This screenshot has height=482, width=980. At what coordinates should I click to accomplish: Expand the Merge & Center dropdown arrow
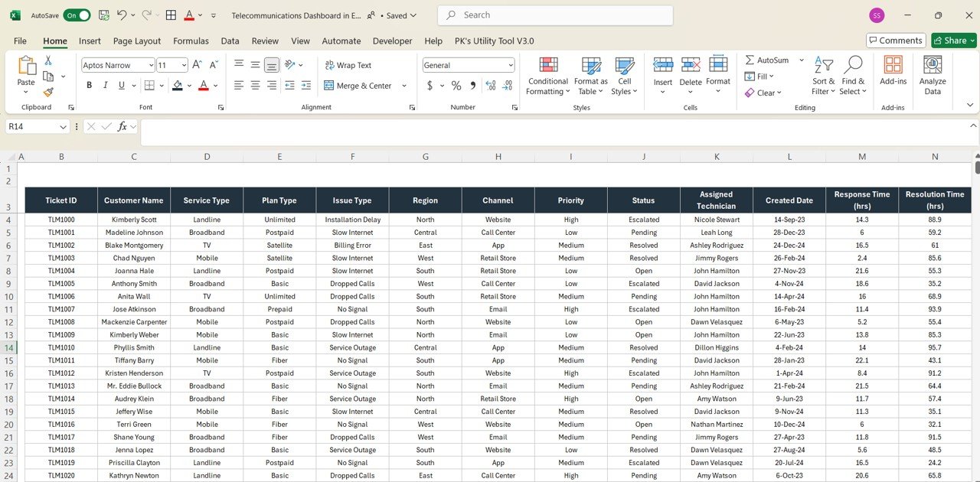(x=404, y=86)
